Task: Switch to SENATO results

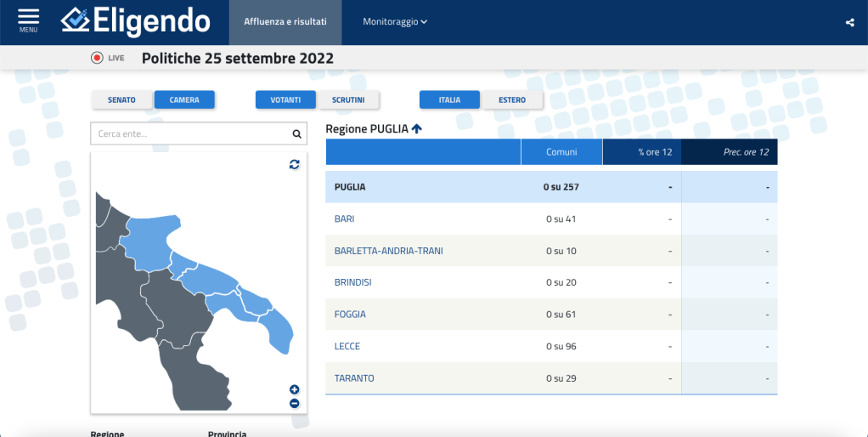Action: 121,100
